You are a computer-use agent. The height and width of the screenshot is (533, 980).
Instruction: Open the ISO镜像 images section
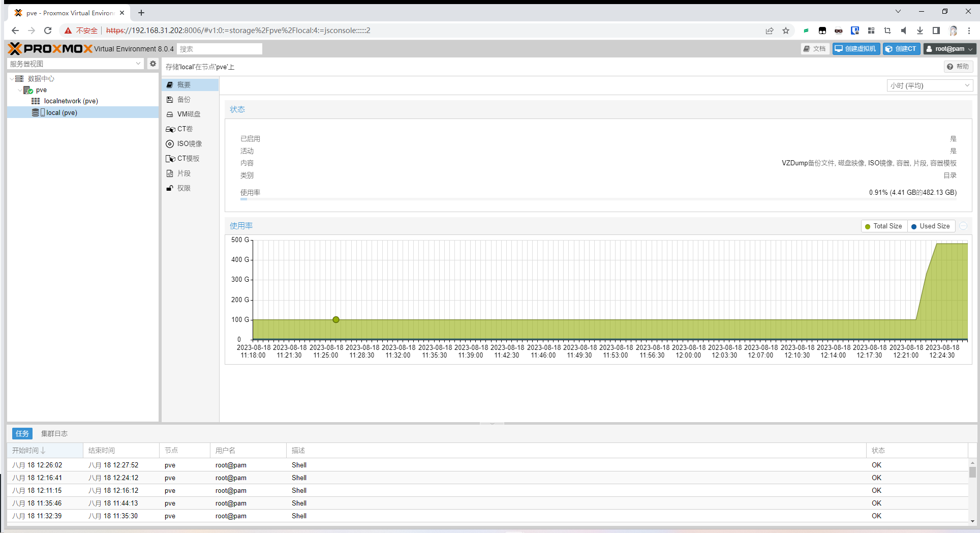point(189,144)
